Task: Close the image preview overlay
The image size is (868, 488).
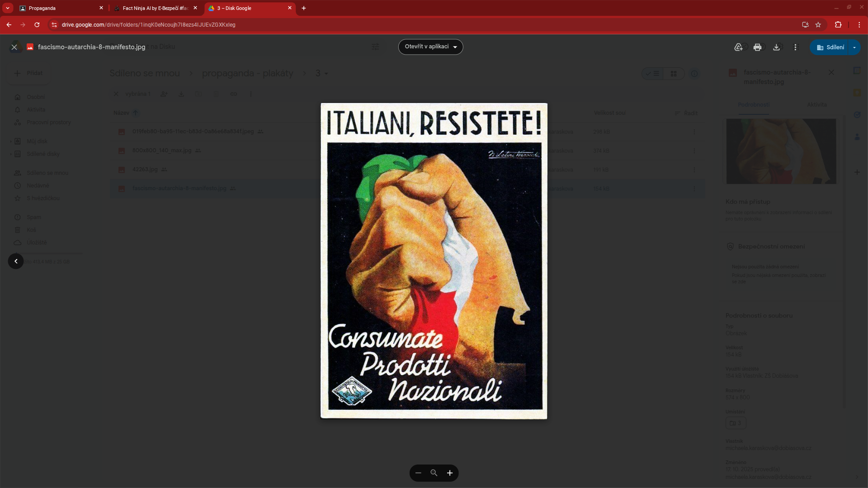Action: (x=14, y=47)
